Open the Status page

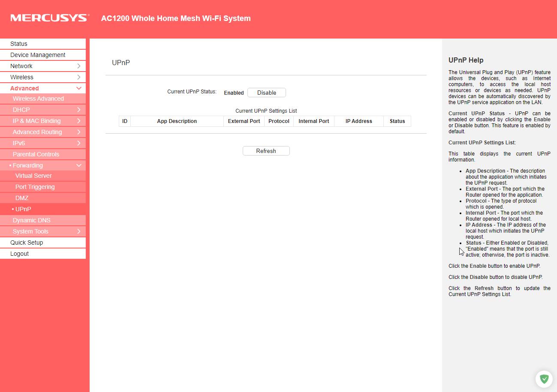[x=19, y=44]
